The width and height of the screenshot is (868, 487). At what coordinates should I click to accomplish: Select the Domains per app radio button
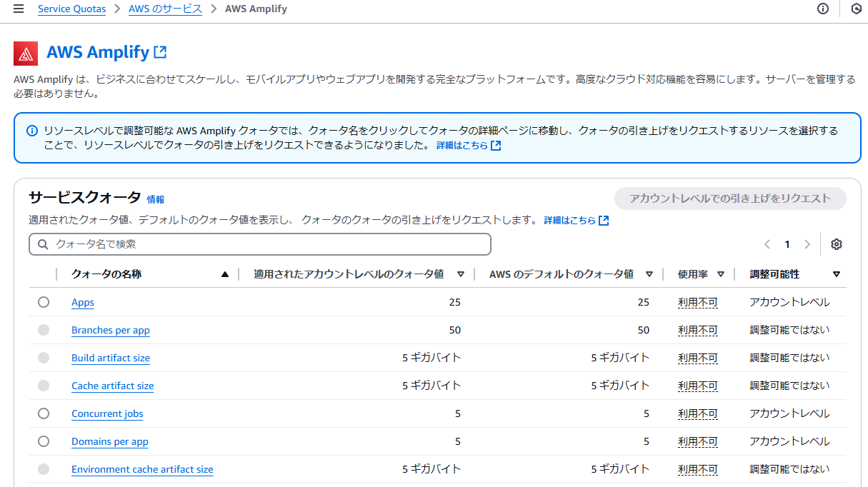pos(44,441)
